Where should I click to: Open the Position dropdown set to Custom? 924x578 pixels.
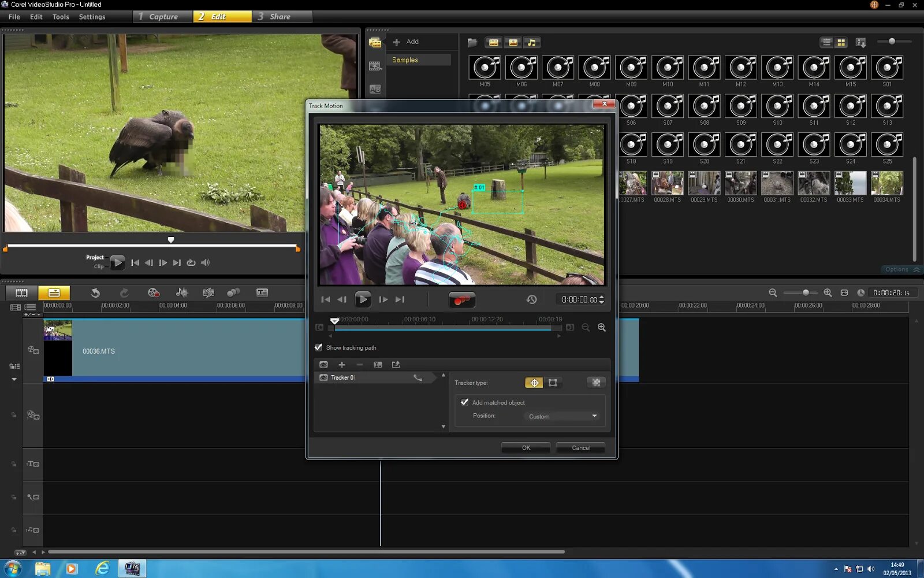(562, 416)
